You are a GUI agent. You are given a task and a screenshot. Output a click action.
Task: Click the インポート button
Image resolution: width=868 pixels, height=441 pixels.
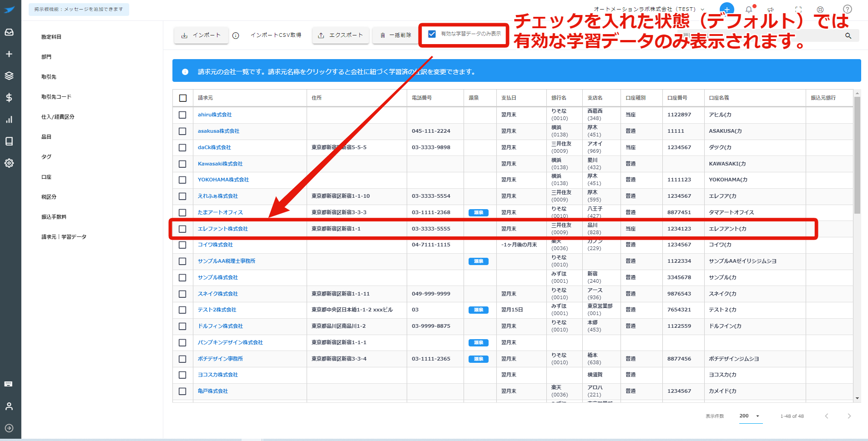click(201, 35)
